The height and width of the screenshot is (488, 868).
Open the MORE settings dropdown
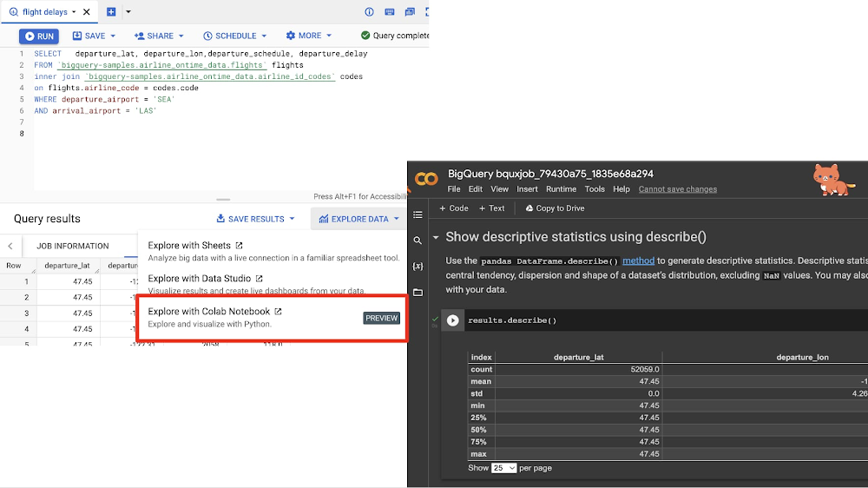(309, 36)
